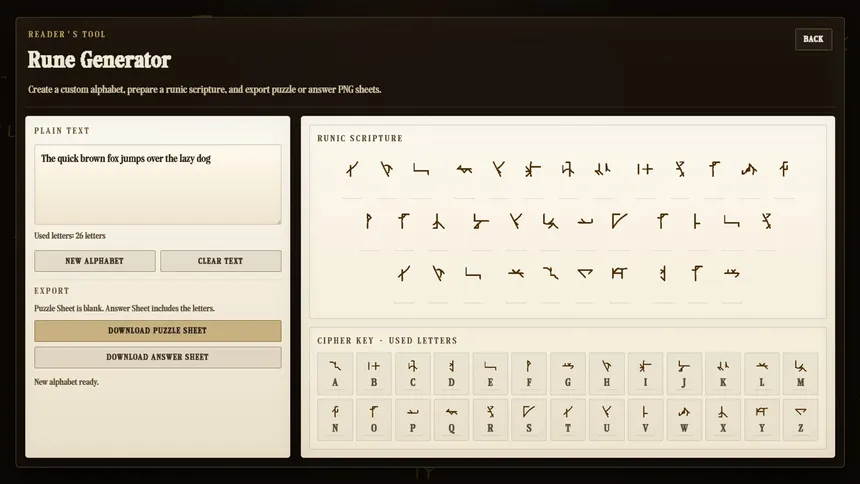Click the Export section label
860x484 pixels.
(x=52, y=291)
